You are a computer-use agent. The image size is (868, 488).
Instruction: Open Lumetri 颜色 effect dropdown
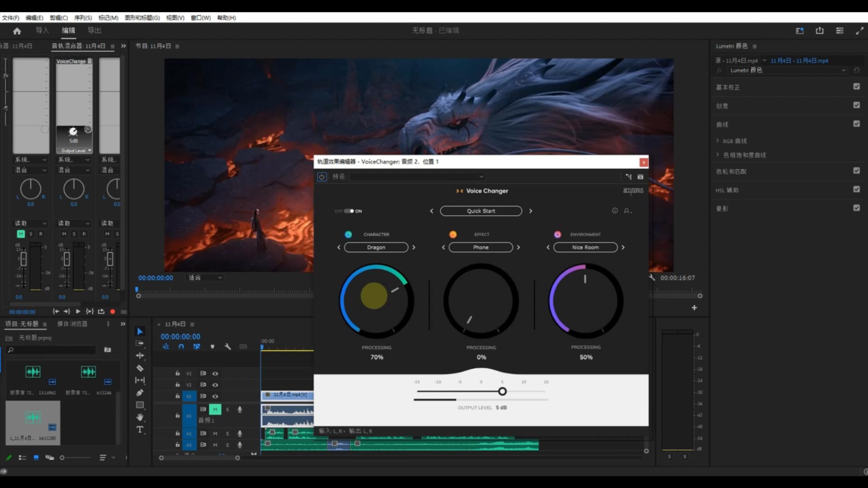coord(787,70)
